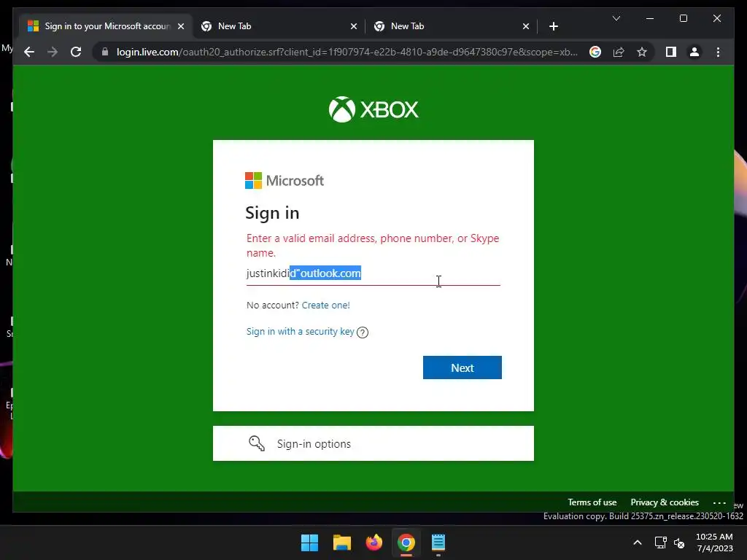
Task: Open the Google icon in the address bar
Action: coord(595,52)
